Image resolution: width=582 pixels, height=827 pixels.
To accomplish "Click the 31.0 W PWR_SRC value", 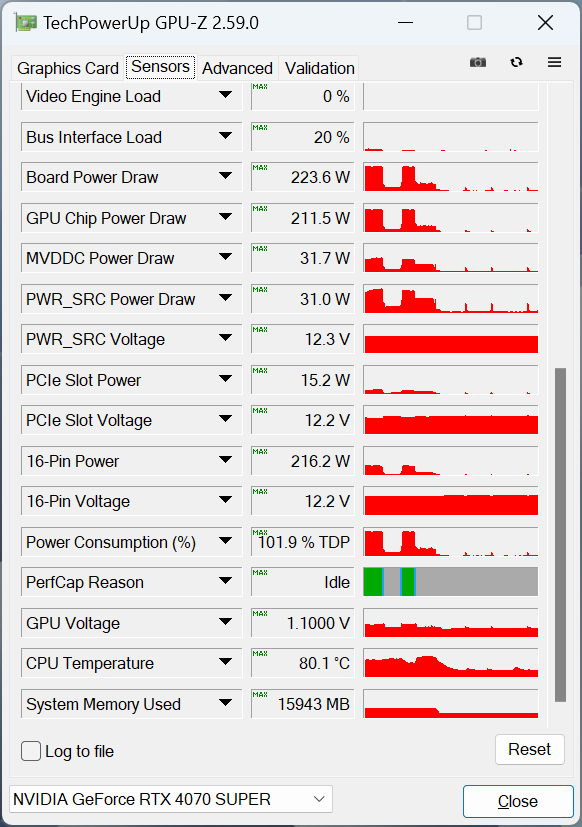I will tap(302, 299).
